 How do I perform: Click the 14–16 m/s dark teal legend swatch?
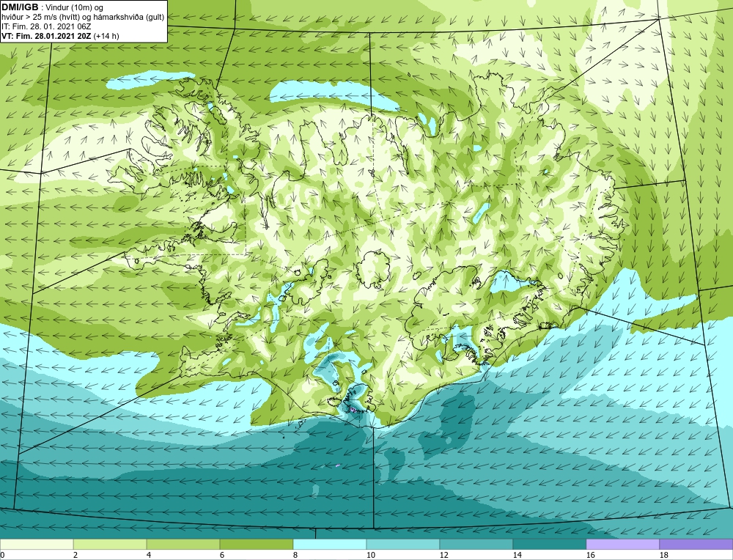(x=550, y=544)
